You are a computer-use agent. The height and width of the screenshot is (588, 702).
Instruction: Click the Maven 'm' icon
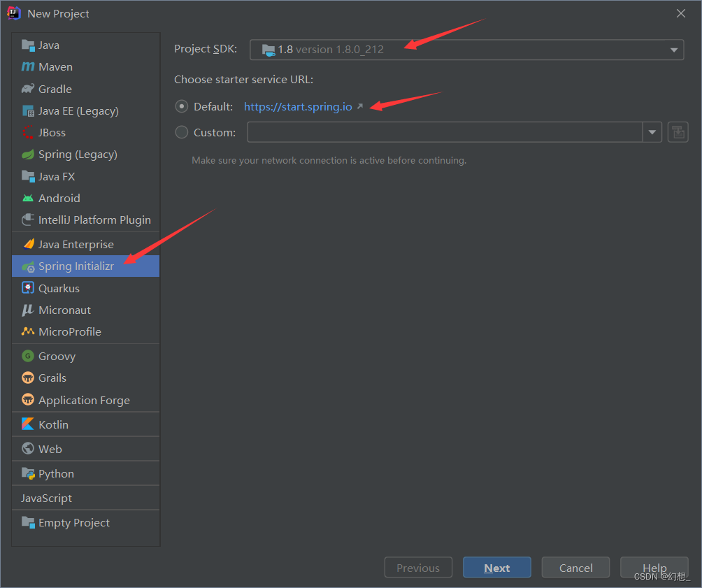tap(28, 66)
